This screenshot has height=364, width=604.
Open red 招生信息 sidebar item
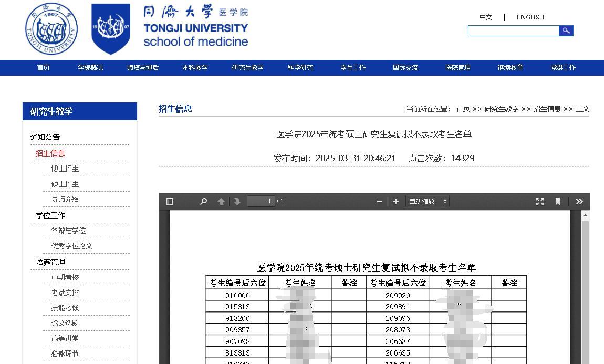point(50,153)
